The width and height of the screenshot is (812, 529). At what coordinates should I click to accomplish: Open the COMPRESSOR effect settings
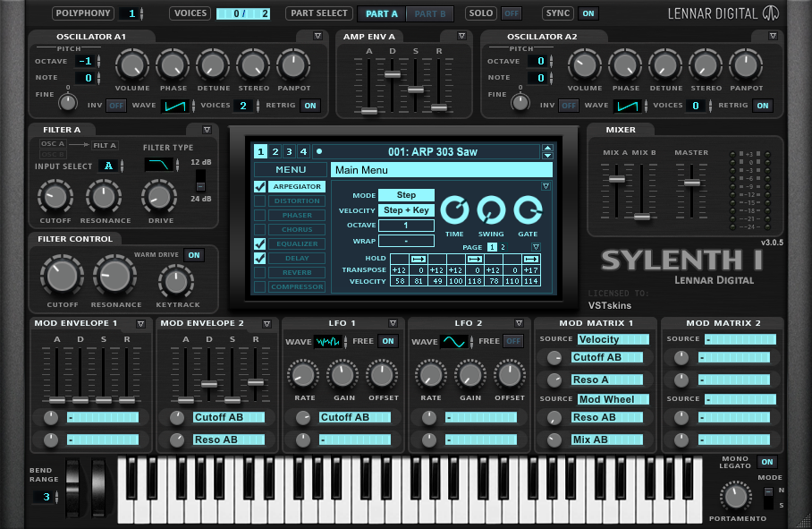pyautogui.click(x=297, y=286)
